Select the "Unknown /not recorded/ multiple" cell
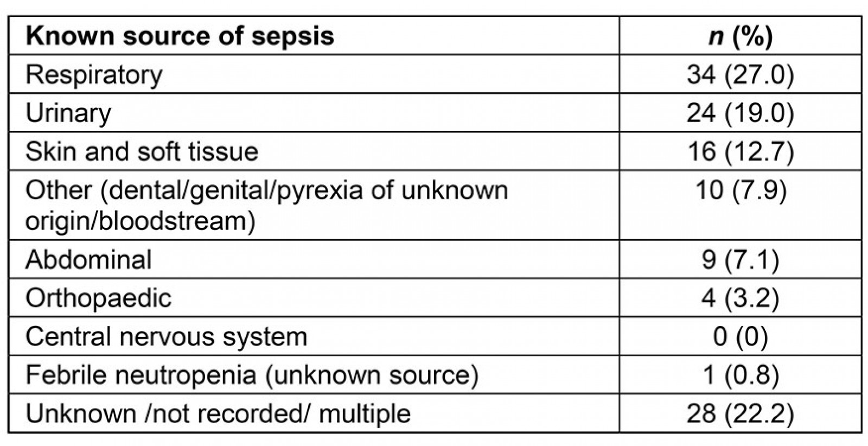 218,413
